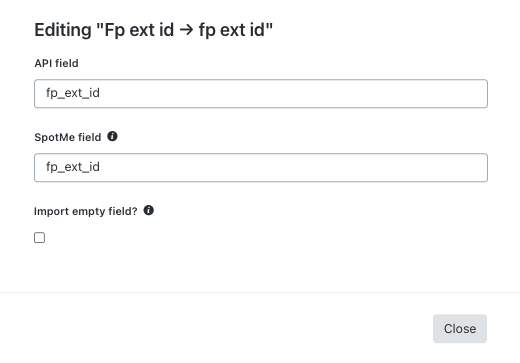
Task: Click the API field label
Action: [56, 63]
